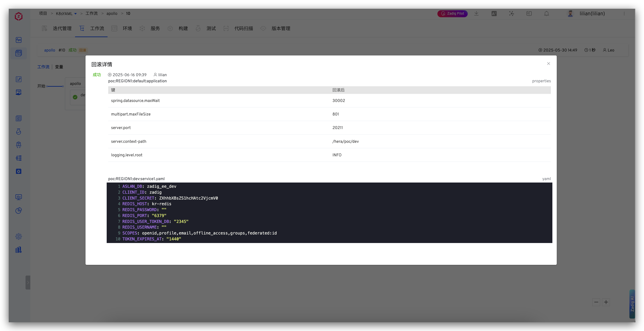Screen dimensions: 644x331
Task: Click the apollo workflow link
Action: click(50, 50)
